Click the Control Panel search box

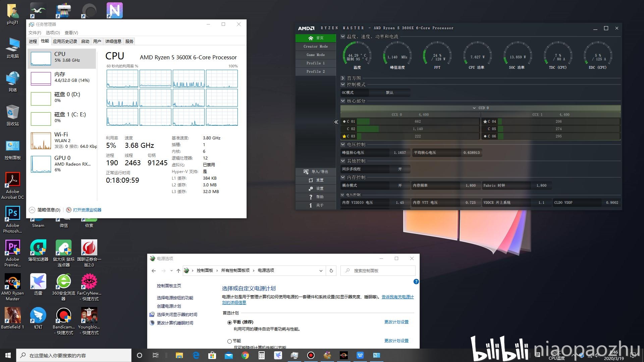coord(378,270)
